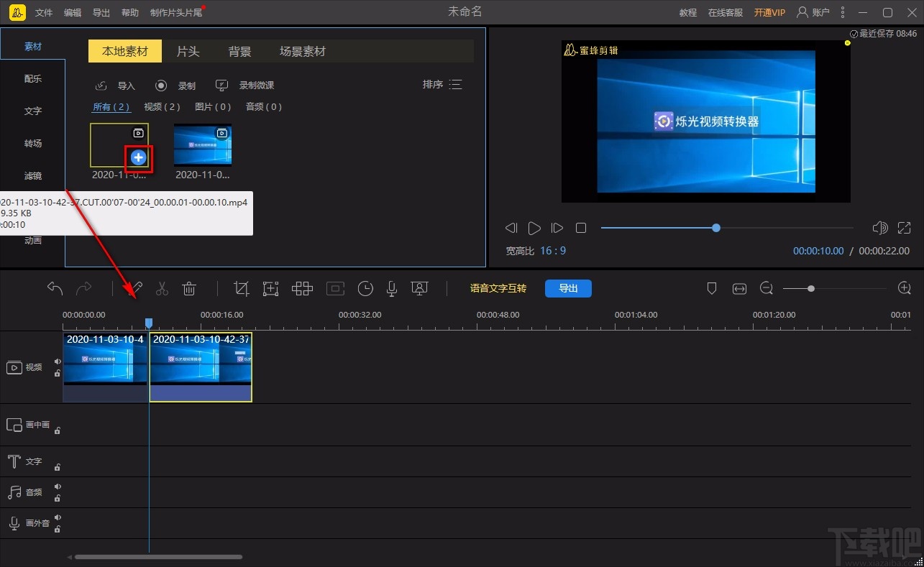Click the mosaic tool icon
Image resolution: width=924 pixels, height=567 pixels.
(x=302, y=289)
